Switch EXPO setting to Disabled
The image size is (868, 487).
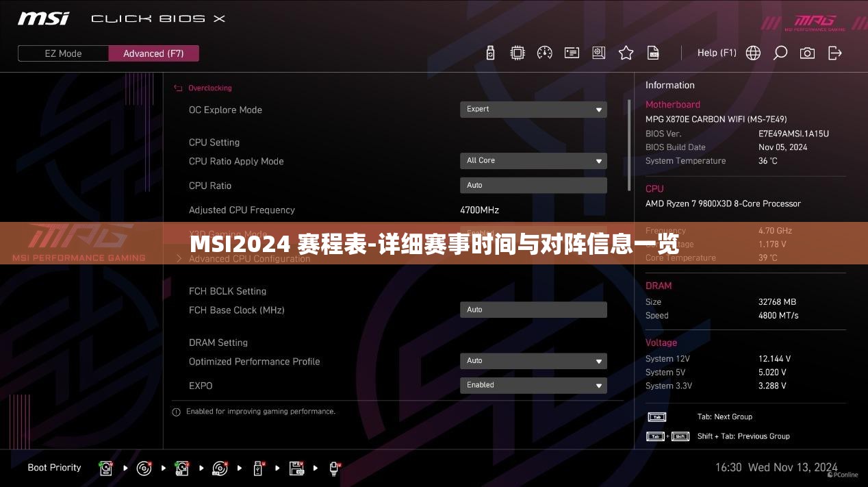click(x=533, y=385)
